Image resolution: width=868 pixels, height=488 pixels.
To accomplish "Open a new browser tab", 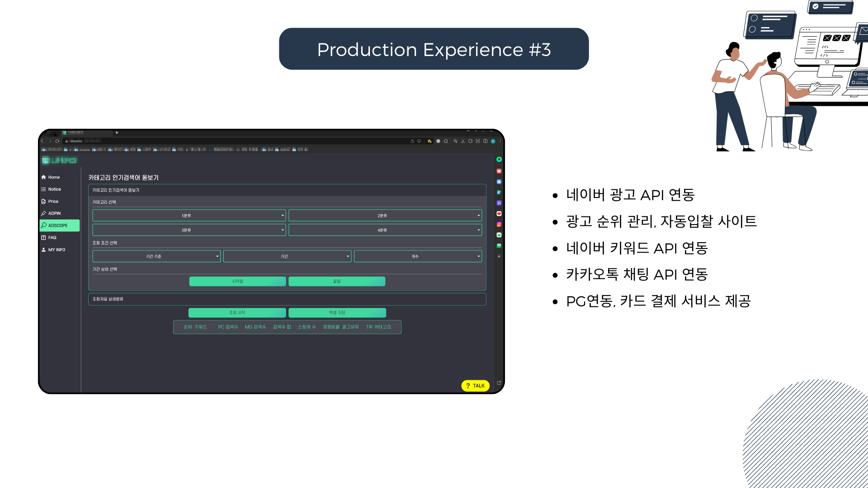I will [117, 133].
